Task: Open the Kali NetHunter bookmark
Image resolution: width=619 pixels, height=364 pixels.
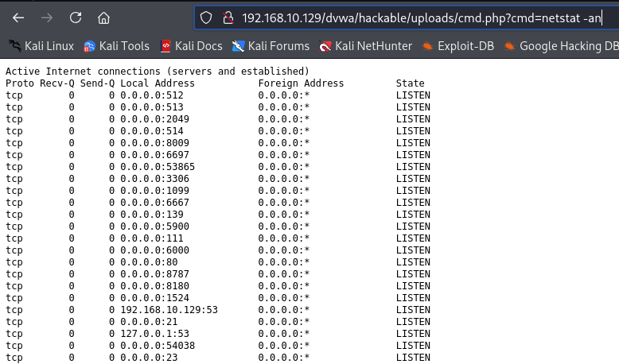Action: point(365,46)
